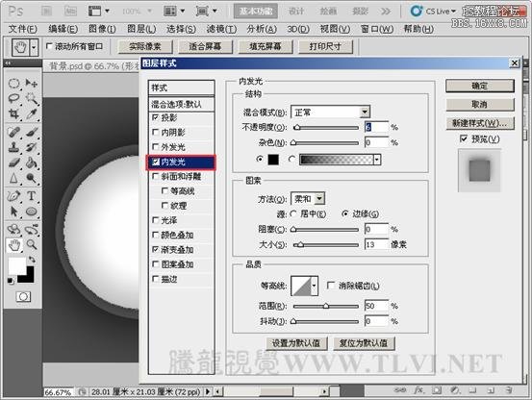Select the Elliptical Marquee tool
Image resolution: width=532 pixels, height=400 pixels.
click(13, 83)
